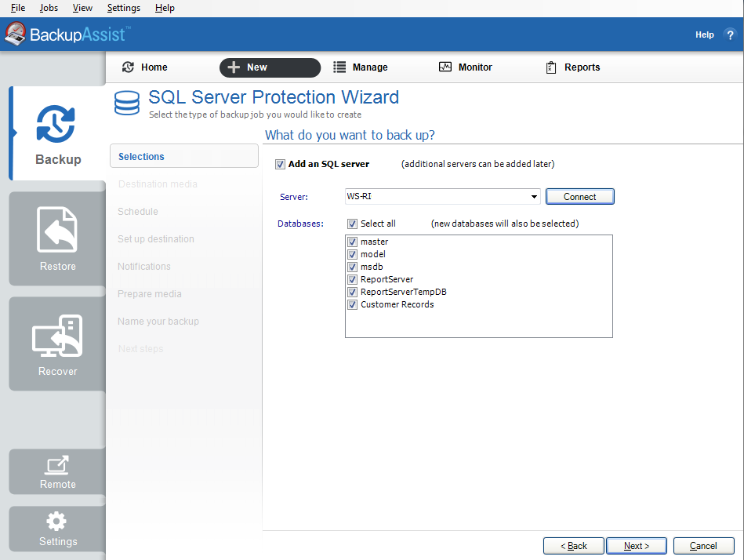
Task: Click the SQL Server database wizard icon
Action: 127,103
